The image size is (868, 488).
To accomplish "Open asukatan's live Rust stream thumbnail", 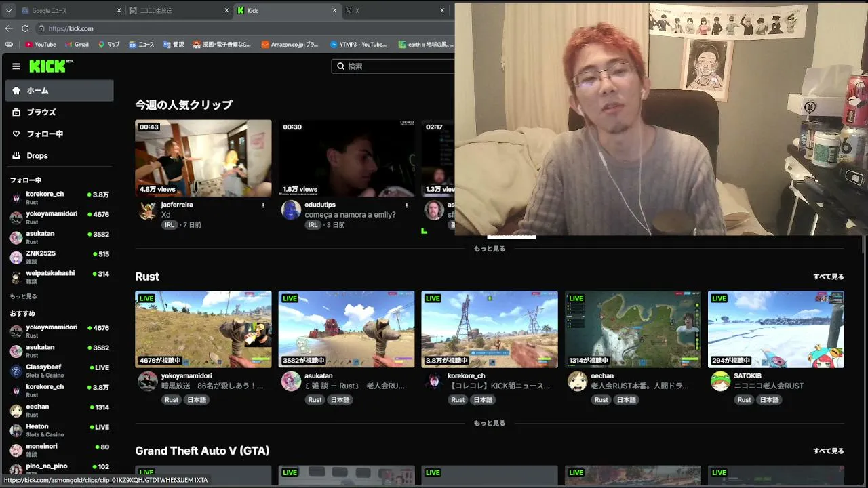I will pyautogui.click(x=347, y=329).
